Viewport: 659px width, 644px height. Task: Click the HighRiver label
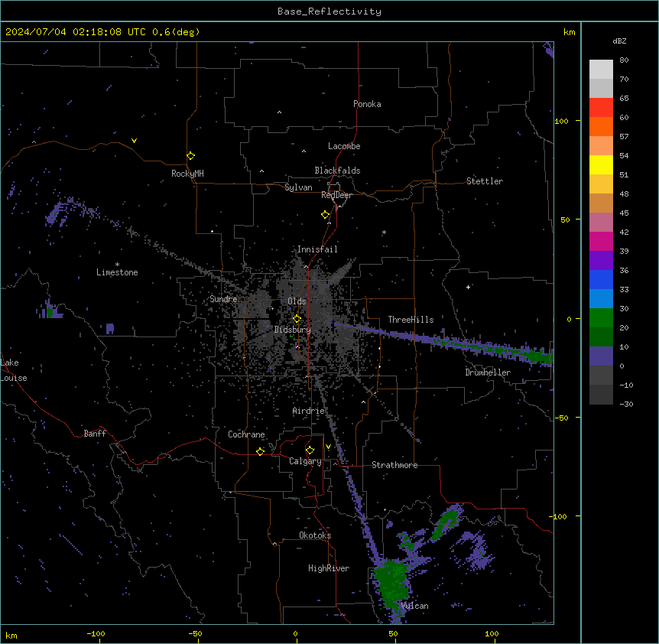coord(329,568)
